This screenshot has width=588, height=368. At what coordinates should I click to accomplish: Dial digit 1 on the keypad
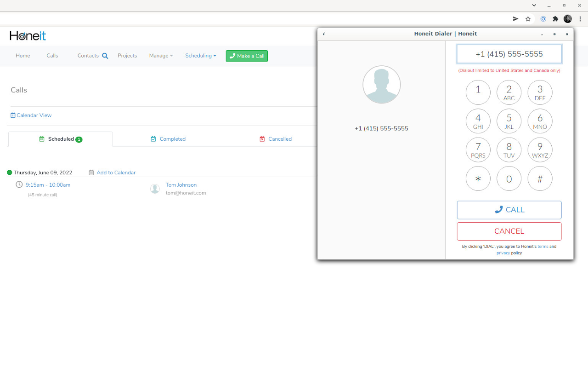point(478,92)
